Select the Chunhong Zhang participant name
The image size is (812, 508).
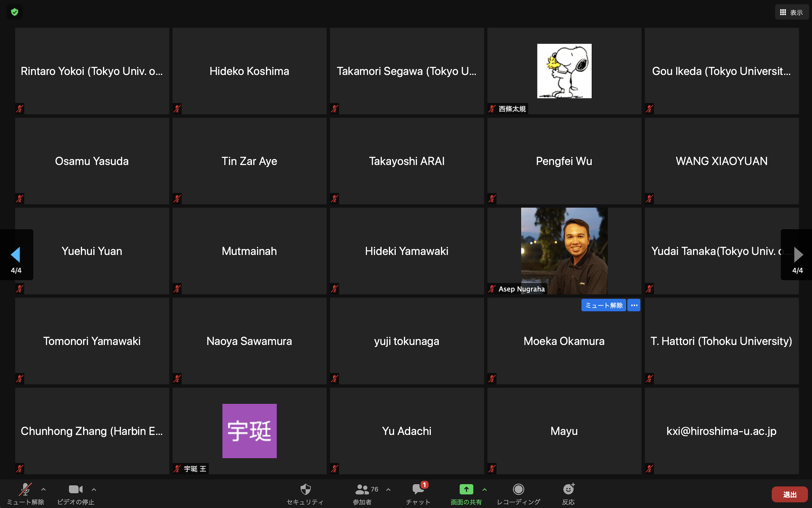pos(92,431)
